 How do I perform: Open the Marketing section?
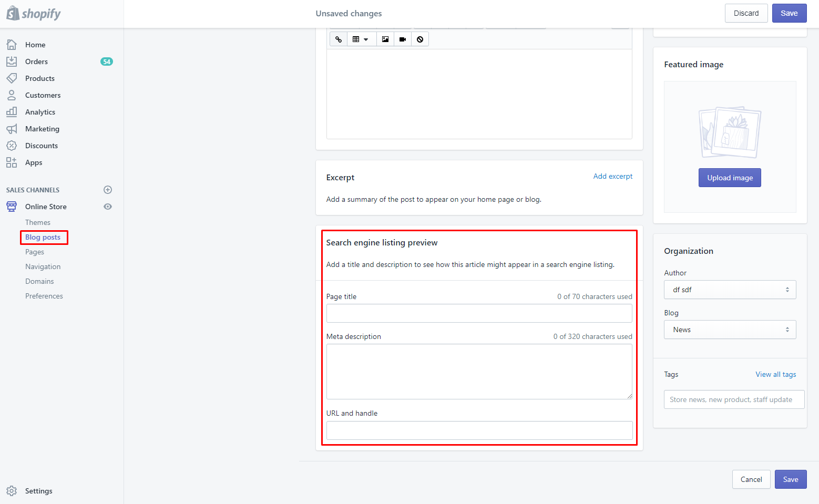coord(42,129)
